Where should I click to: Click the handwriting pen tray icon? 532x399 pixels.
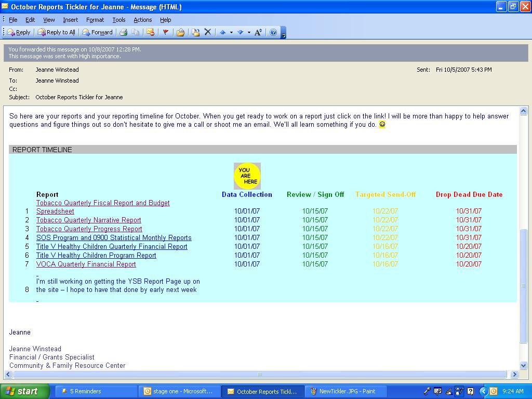448,391
